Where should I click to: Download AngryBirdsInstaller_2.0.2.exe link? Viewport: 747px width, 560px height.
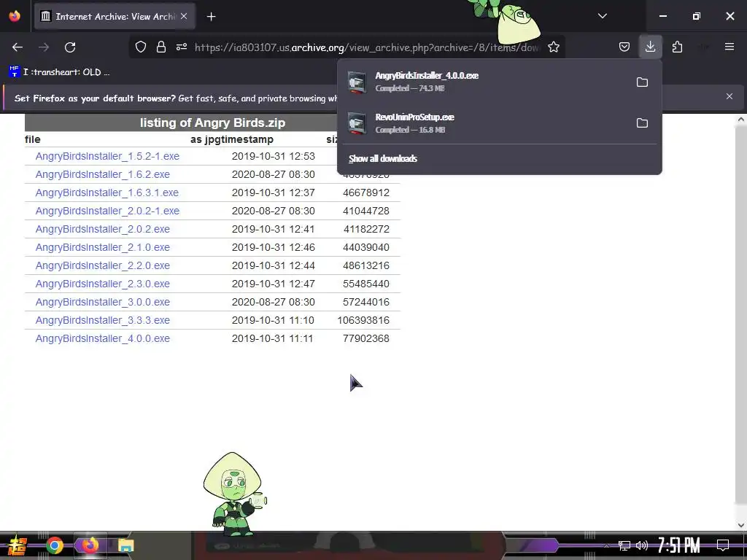coord(102,229)
